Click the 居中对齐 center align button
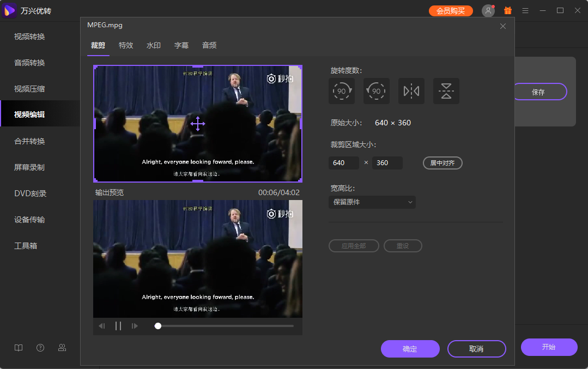The height and width of the screenshot is (369, 588). click(442, 162)
